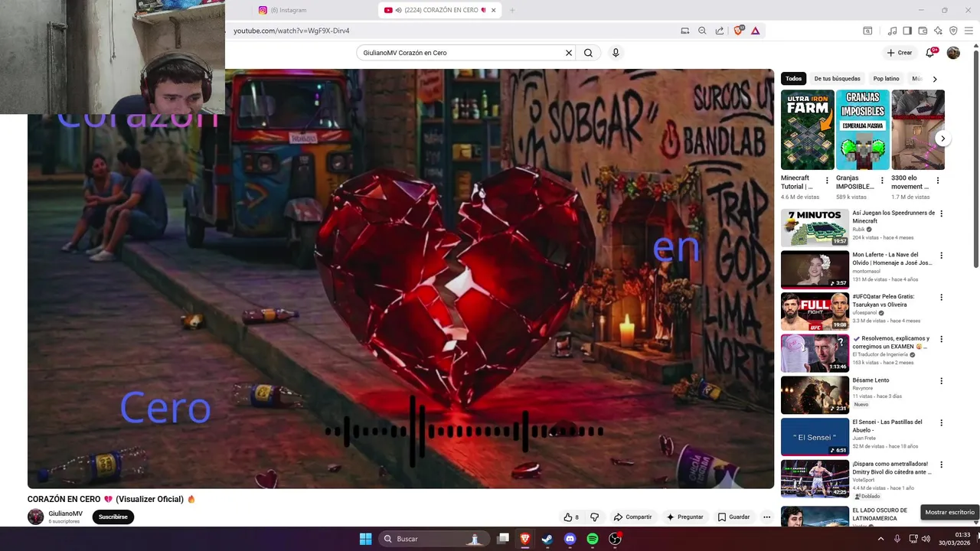Click the main video player
The height and width of the screenshot is (551, 980).
(x=400, y=279)
